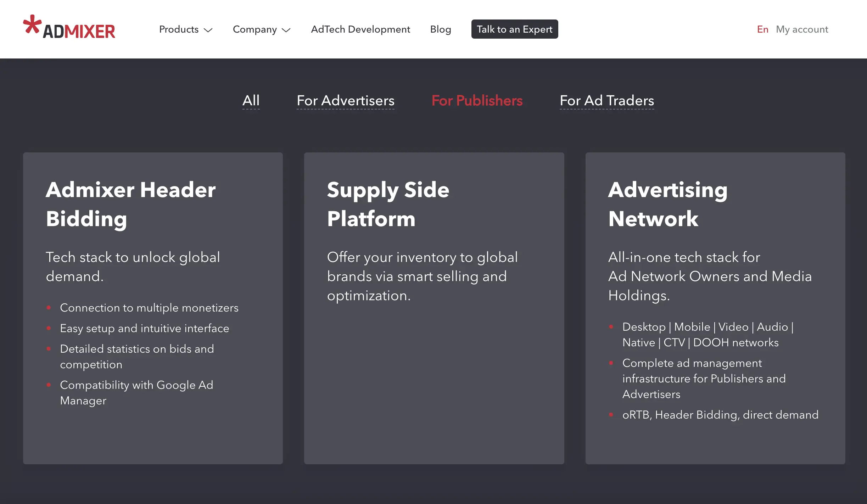Screen dimensions: 867x504
Task: Expand the Company dropdown chevron
Action: pos(286,30)
